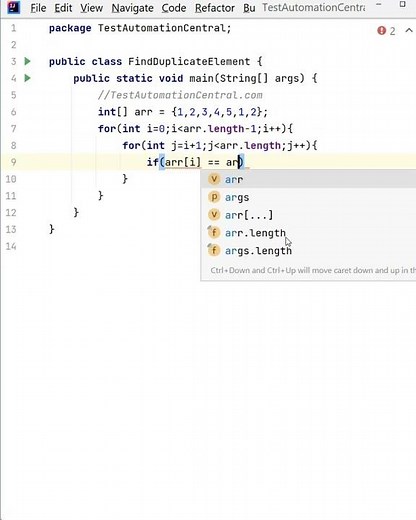416x520 pixels.
Task: Select the 'arr.length' completion suggestion
Action: tap(308, 233)
